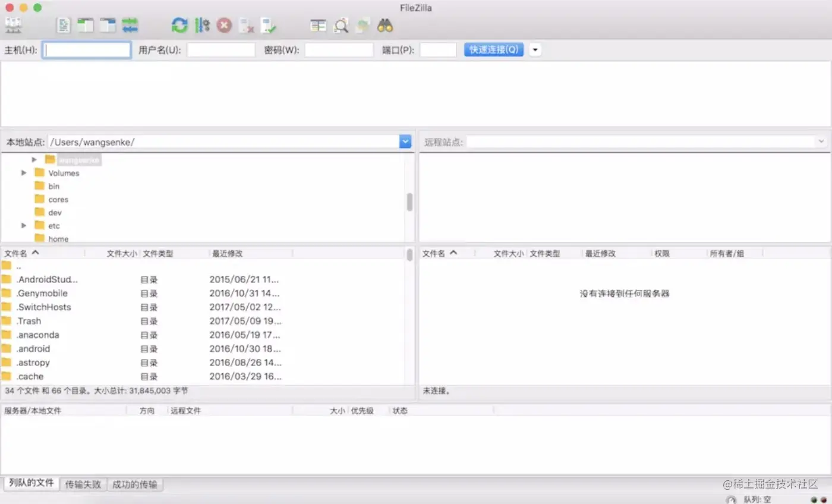Expand the Volumes tree node

click(24, 173)
